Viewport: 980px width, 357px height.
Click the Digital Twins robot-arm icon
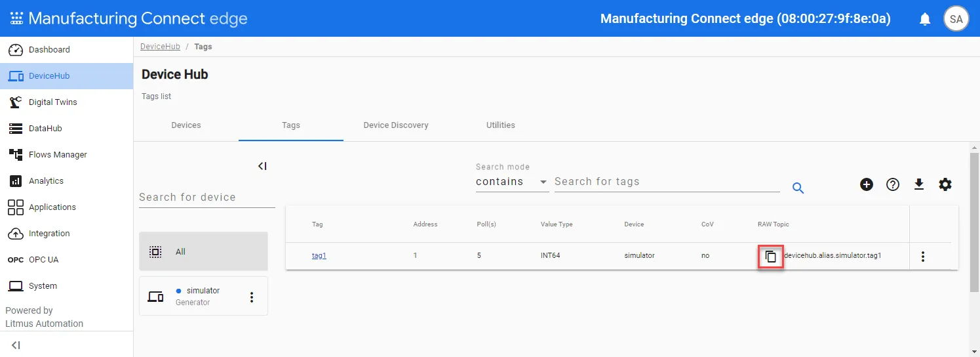click(x=16, y=102)
